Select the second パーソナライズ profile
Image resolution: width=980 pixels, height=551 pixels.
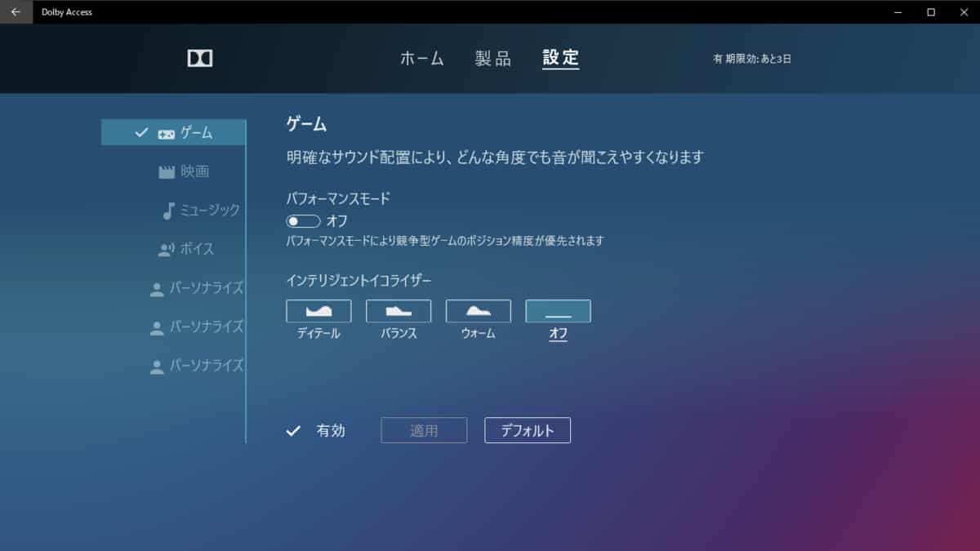click(197, 327)
